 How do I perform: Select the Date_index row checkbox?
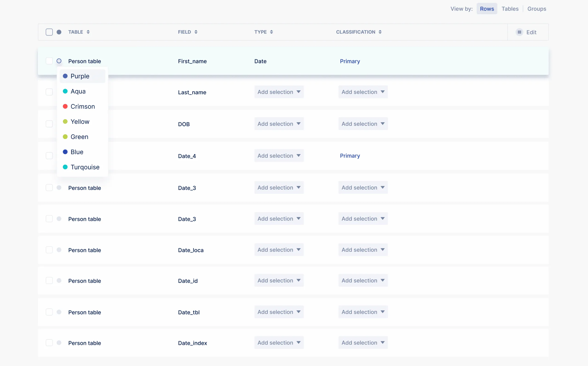pyautogui.click(x=49, y=343)
